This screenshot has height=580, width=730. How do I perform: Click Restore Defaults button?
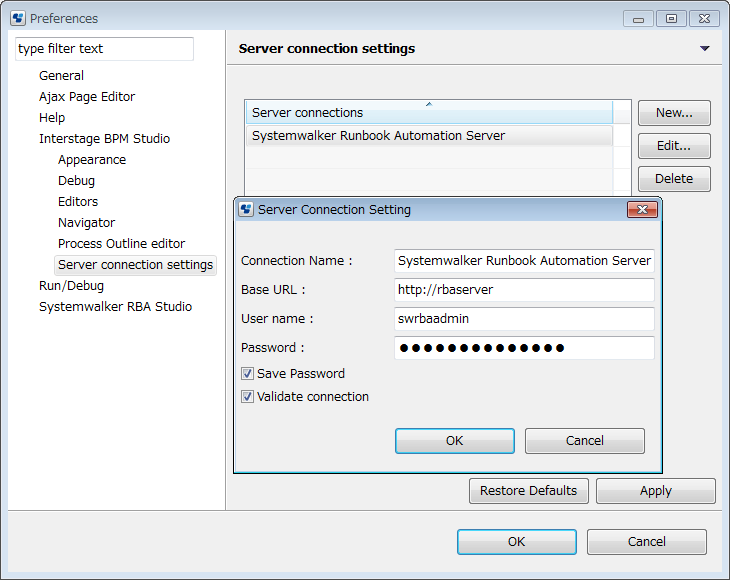[529, 491]
